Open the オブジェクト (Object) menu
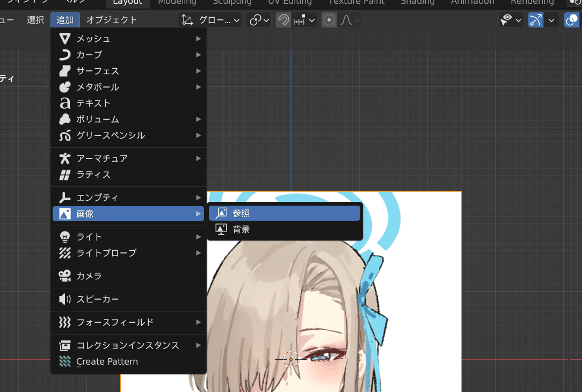582x392 pixels. 112,20
